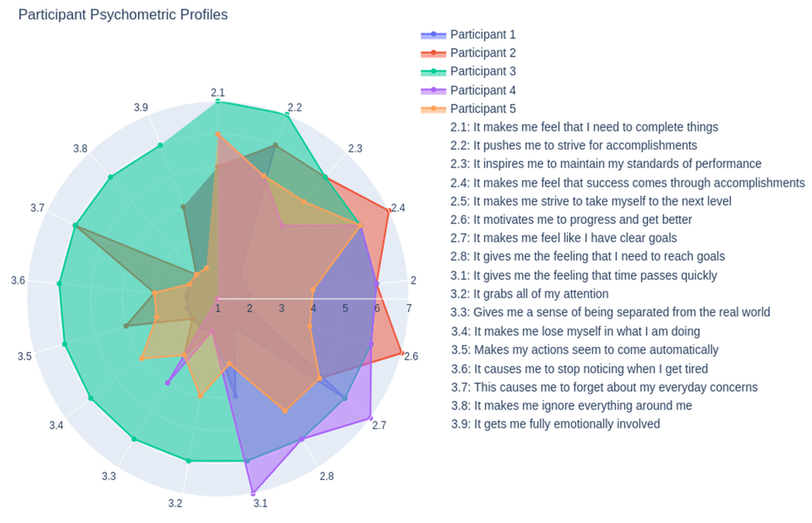Click the "3.5" angular axis label

pyautogui.click(x=24, y=356)
